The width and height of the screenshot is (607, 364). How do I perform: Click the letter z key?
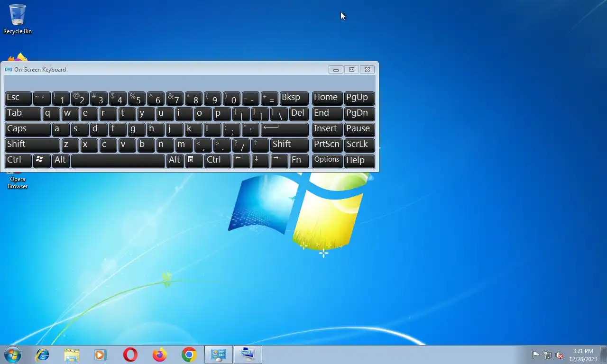pyautogui.click(x=70, y=145)
